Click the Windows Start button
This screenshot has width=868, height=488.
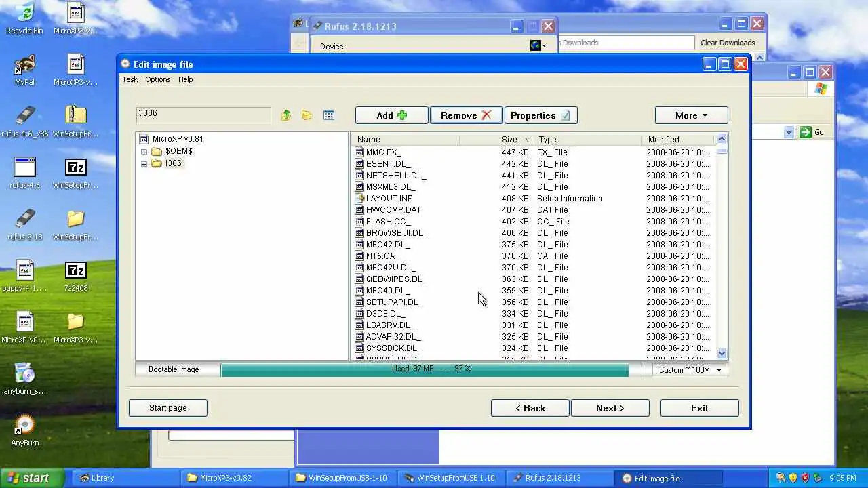[x=32, y=478]
